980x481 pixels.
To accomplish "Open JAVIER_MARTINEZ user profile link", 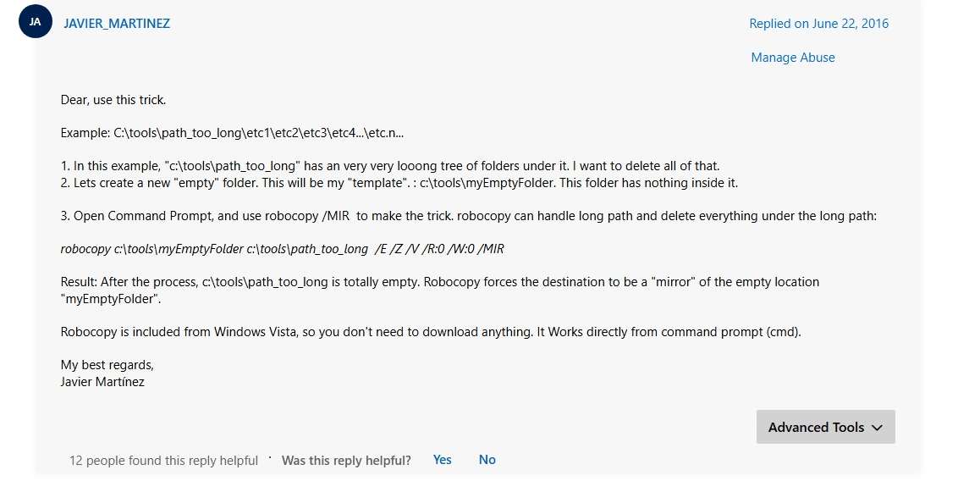I will tap(117, 24).
